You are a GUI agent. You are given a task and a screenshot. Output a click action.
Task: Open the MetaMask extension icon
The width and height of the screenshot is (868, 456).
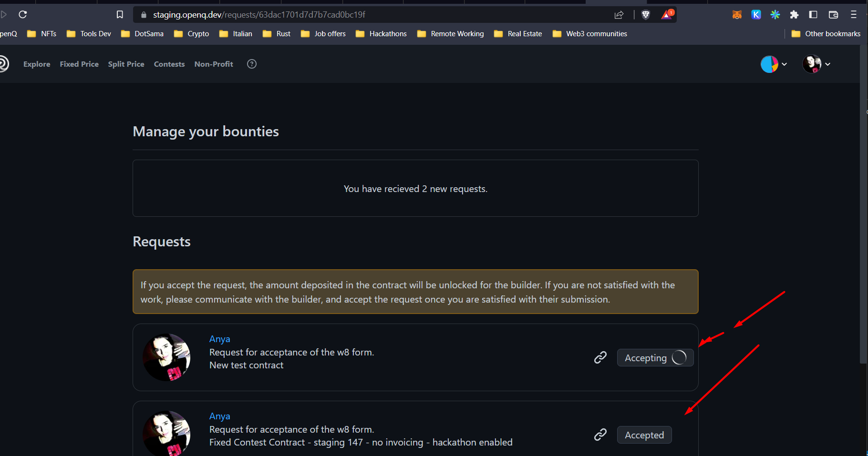tap(737, 14)
